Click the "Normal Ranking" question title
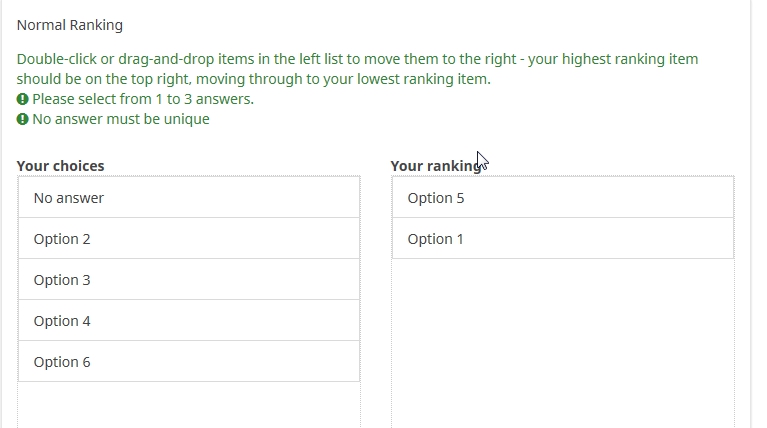The width and height of the screenshot is (767, 428). [69, 25]
